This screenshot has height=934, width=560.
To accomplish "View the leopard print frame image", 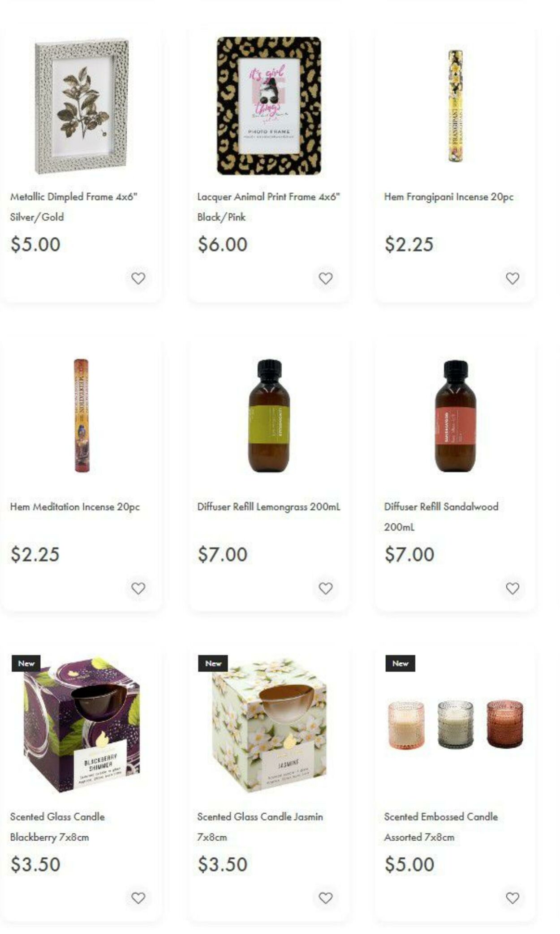I will pyautogui.click(x=269, y=106).
